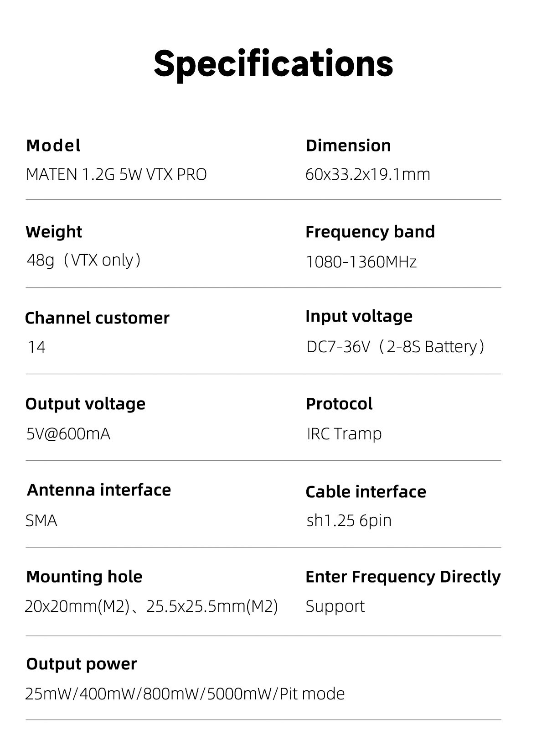Screen dimensions: 547x756
Task: Click the Output power values line
Action: click(x=185, y=693)
